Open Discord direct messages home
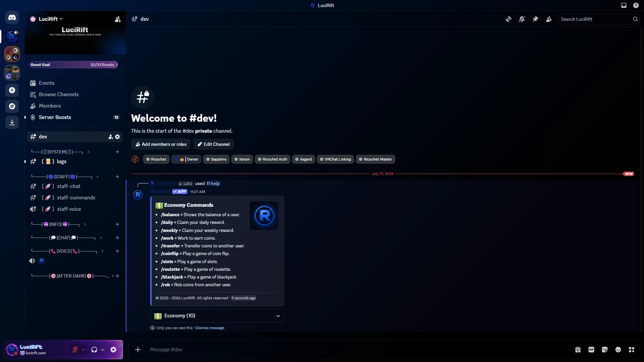The height and width of the screenshot is (362, 644). (12, 17)
